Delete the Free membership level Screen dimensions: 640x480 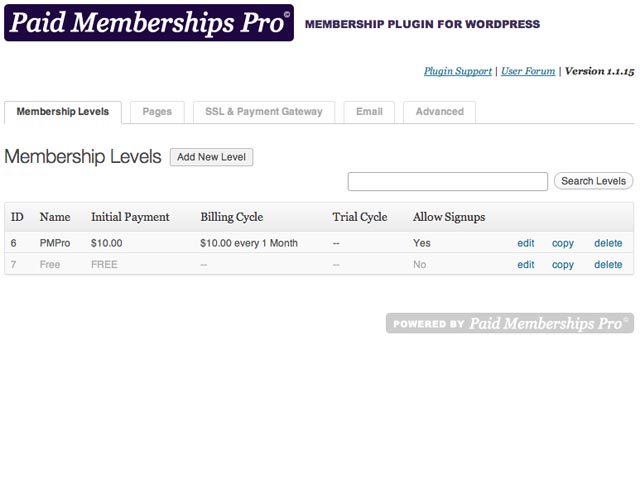[608, 265]
